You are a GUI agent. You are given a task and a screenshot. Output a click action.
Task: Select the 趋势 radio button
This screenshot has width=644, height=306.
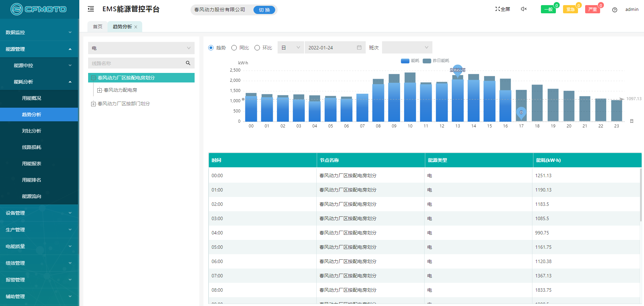(211, 48)
